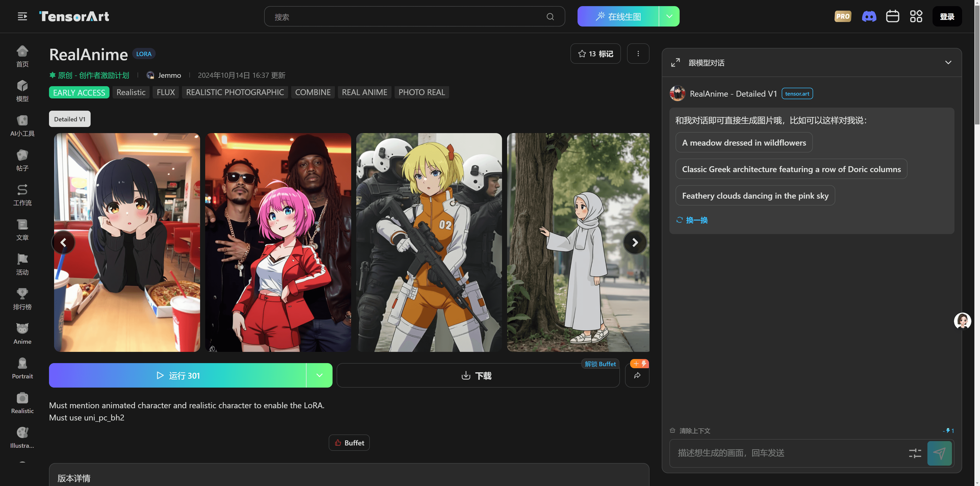The width and height of the screenshot is (980, 486).
Task: Select the PHOTO REAL tag
Action: 422,92
